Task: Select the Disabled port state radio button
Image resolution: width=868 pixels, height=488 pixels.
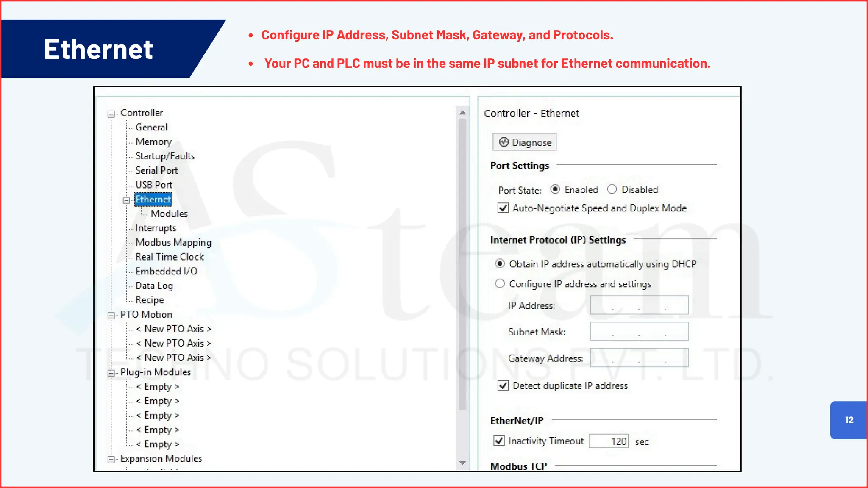Action: 612,189
